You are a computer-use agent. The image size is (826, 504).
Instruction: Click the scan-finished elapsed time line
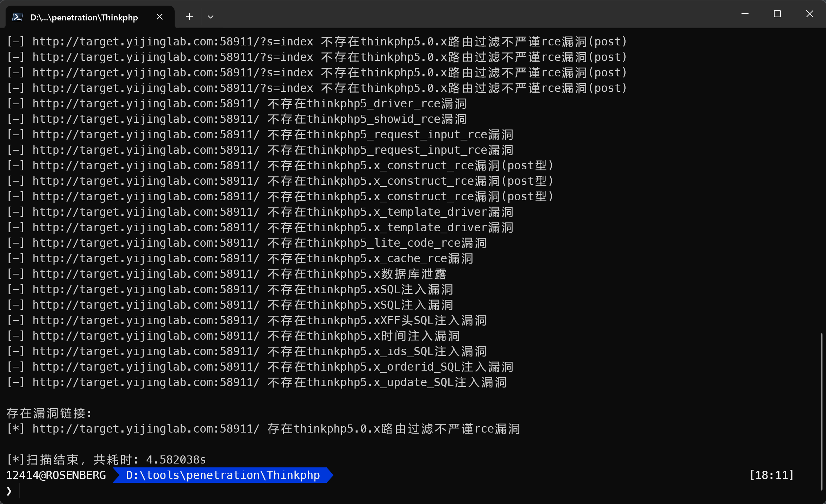pyautogui.click(x=106, y=460)
